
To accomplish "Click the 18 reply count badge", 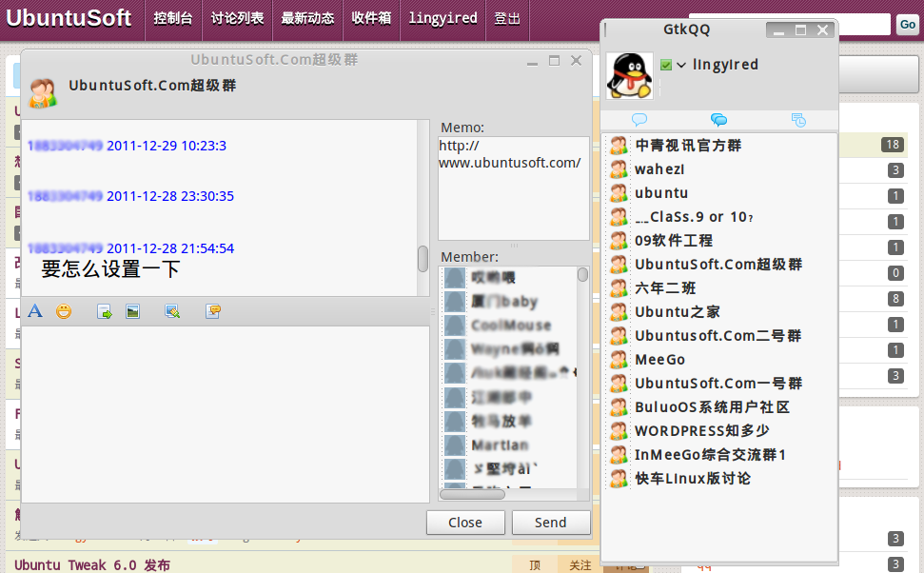I will (x=893, y=145).
